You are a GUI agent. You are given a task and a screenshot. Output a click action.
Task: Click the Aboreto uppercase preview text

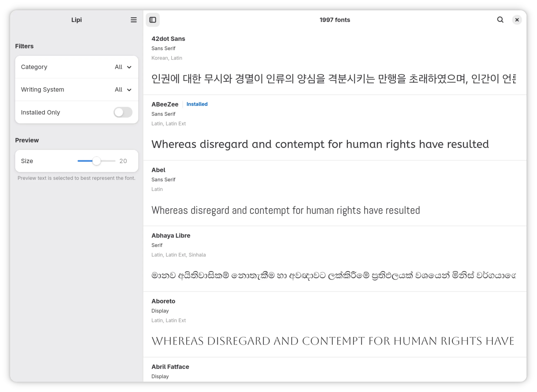[333, 341]
